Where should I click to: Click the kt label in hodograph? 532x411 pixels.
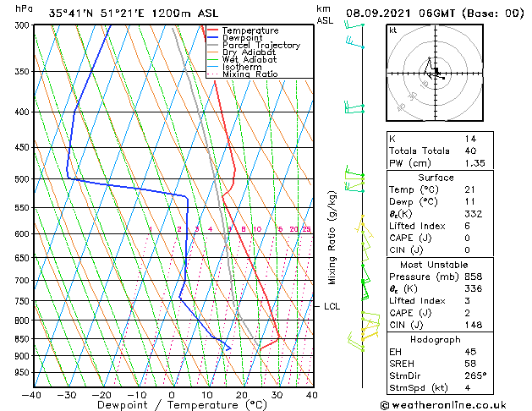[x=393, y=30]
